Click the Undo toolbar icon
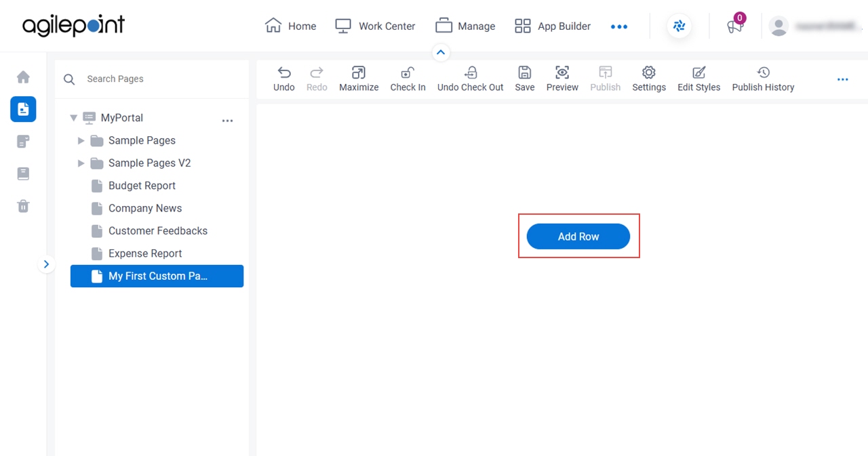The height and width of the screenshot is (456, 868). pos(284,72)
